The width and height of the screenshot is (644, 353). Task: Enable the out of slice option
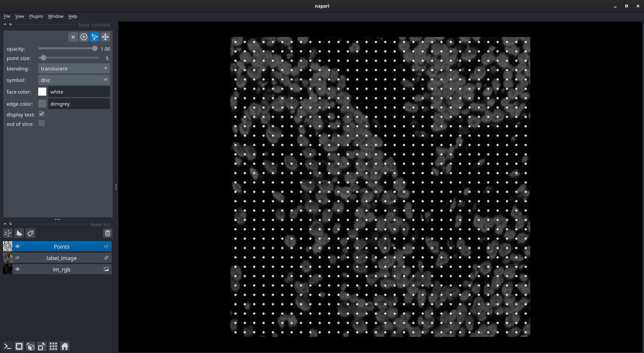[x=41, y=123]
